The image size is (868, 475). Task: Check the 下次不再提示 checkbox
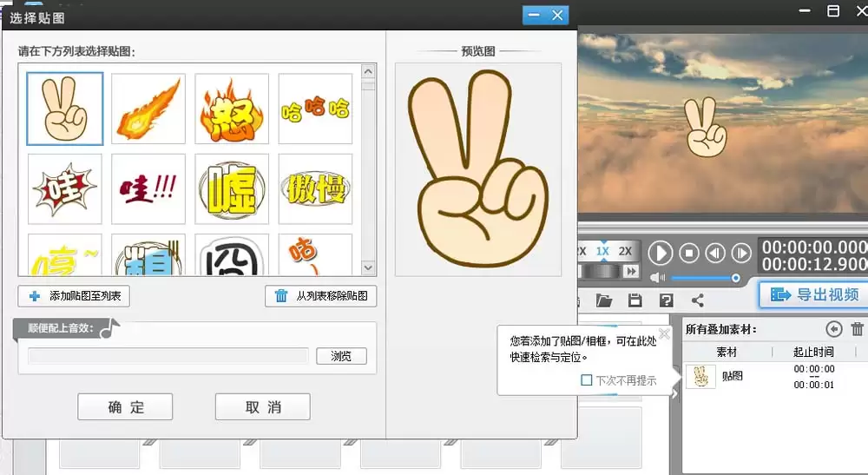pos(586,380)
